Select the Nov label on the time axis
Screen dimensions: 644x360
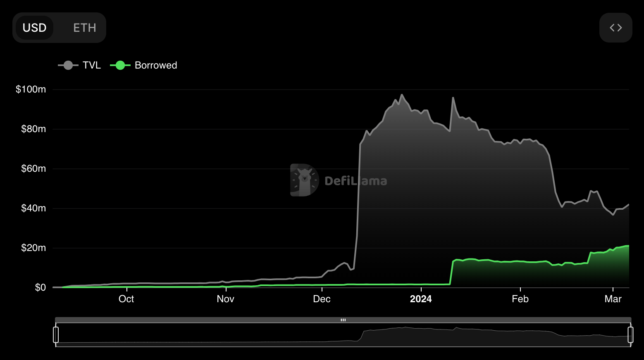[x=225, y=299]
